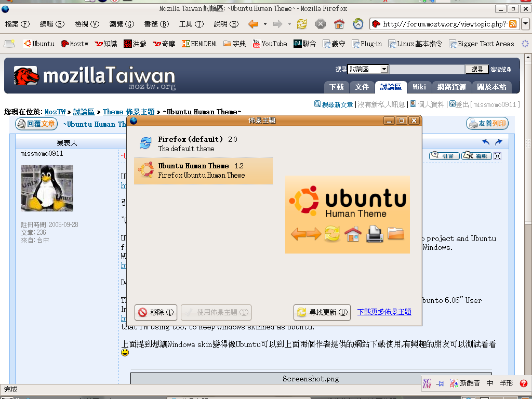Open the Theme 佈景主題 breadcrumb link
This screenshot has height=399, width=532.
[x=129, y=112]
